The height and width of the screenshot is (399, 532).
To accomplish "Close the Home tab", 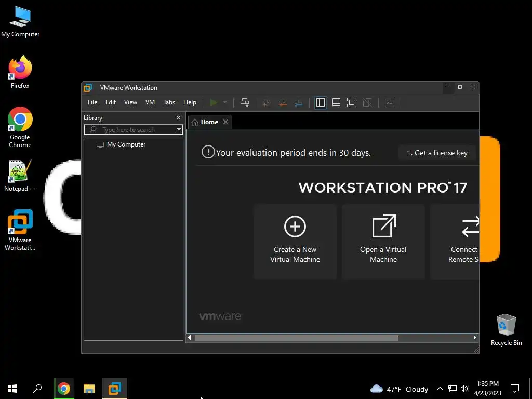I will point(225,122).
